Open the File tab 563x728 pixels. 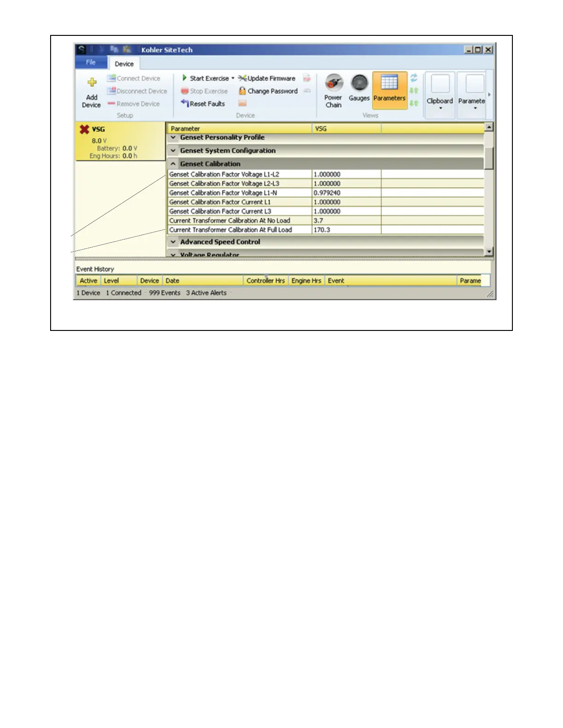(x=91, y=62)
